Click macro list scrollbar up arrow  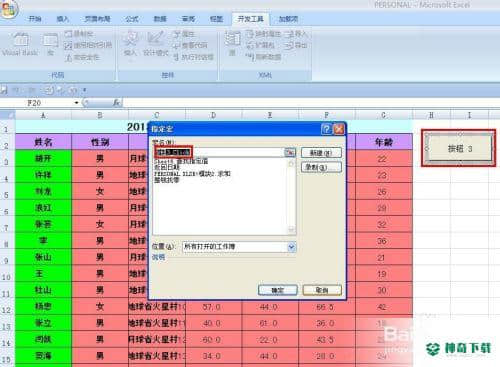(291, 163)
